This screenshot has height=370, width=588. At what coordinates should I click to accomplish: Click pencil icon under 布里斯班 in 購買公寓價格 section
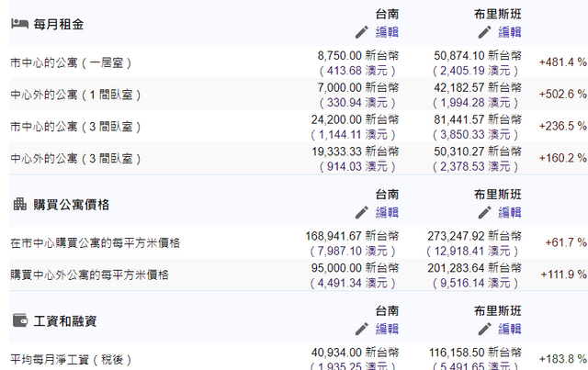[x=484, y=213]
